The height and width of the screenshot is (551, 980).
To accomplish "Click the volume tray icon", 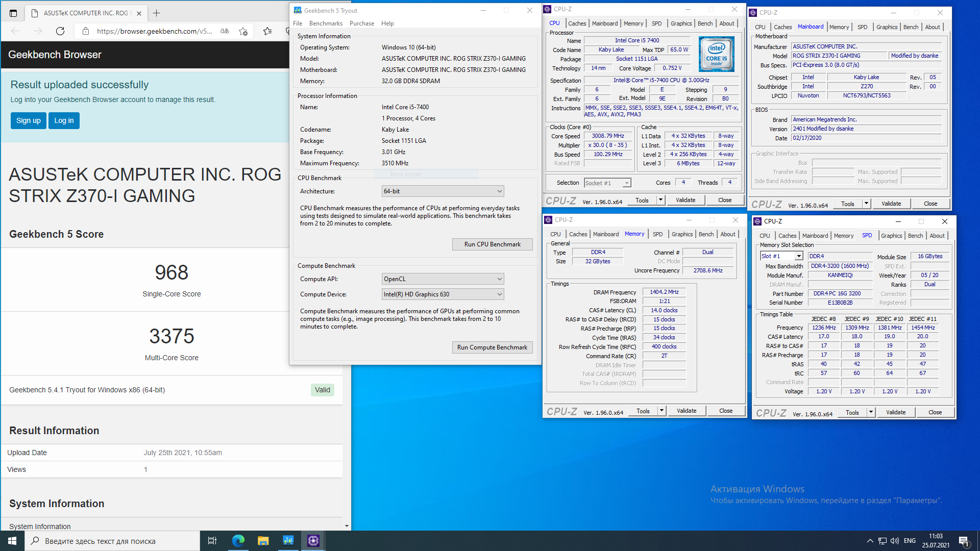I will point(895,541).
